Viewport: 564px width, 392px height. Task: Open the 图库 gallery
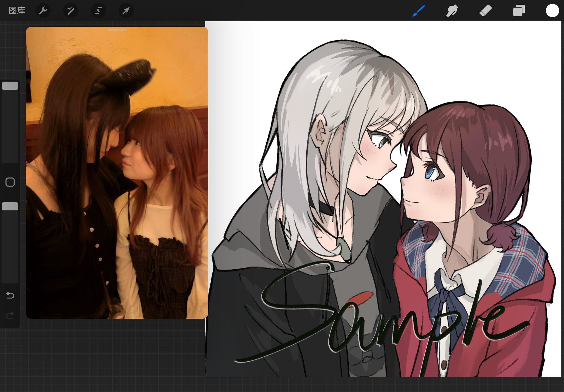coord(17,11)
